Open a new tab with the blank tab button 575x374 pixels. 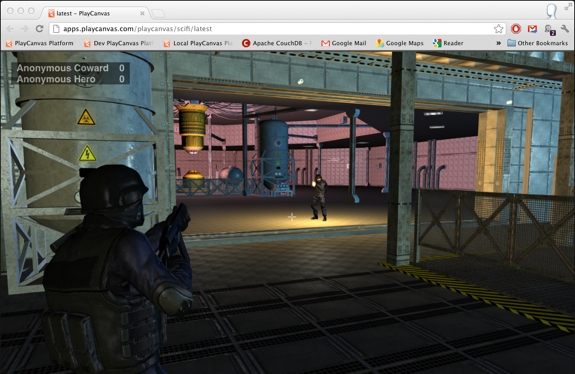[158, 14]
